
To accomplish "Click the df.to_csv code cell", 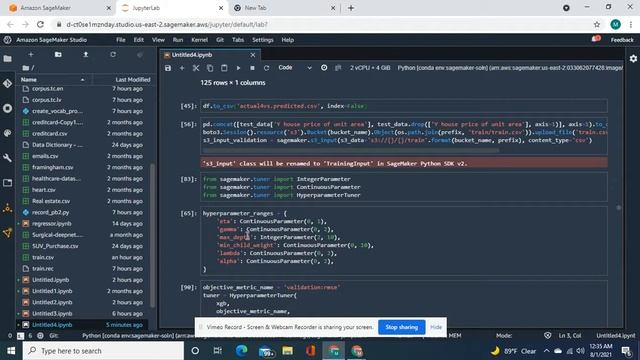I will tap(404, 106).
